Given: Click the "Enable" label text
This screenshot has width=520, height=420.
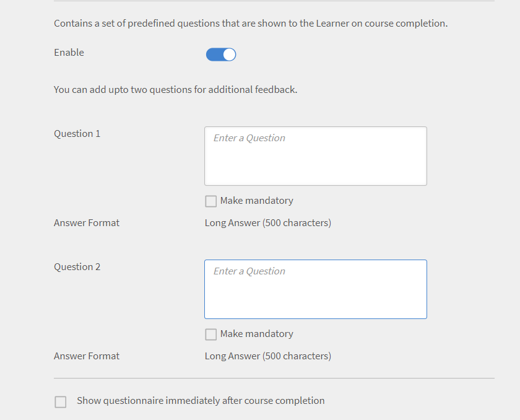Looking at the screenshot, I should [69, 53].
